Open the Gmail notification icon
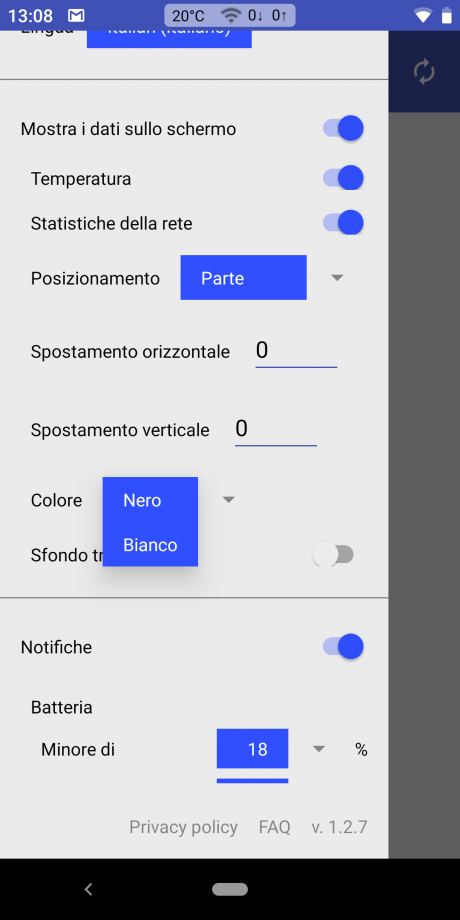The height and width of the screenshot is (920, 460). [x=76, y=16]
